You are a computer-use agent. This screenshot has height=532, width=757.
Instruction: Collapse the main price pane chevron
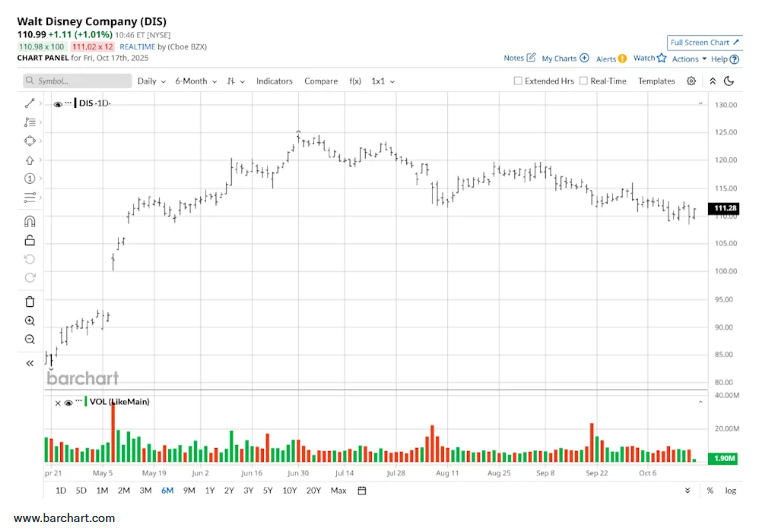click(701, 103)
